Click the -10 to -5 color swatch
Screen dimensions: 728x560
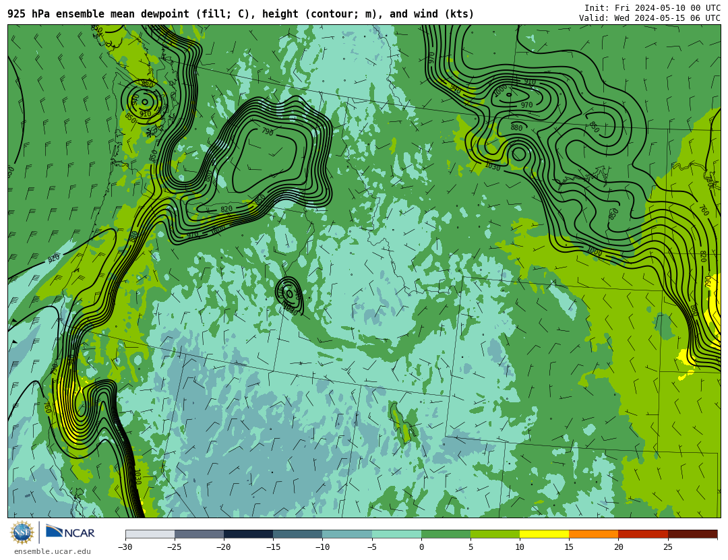pyautogui.click(x=347, y=534)
